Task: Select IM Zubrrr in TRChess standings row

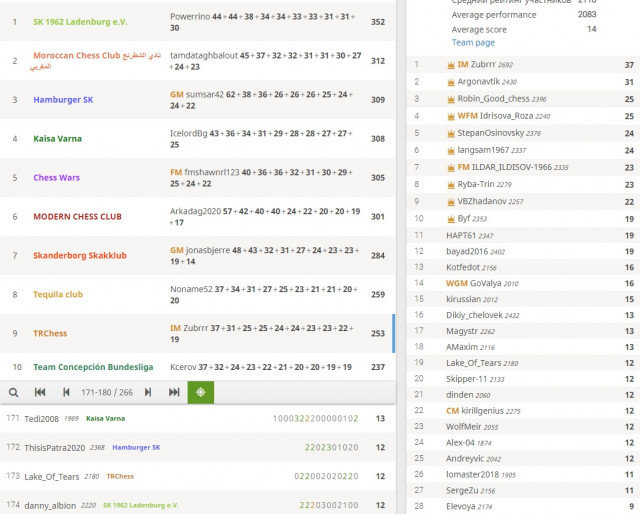Action: (189, 328)
